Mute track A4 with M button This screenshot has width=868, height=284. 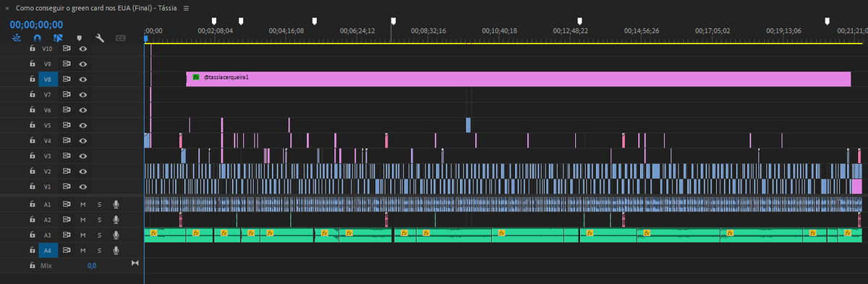(83, 250)
